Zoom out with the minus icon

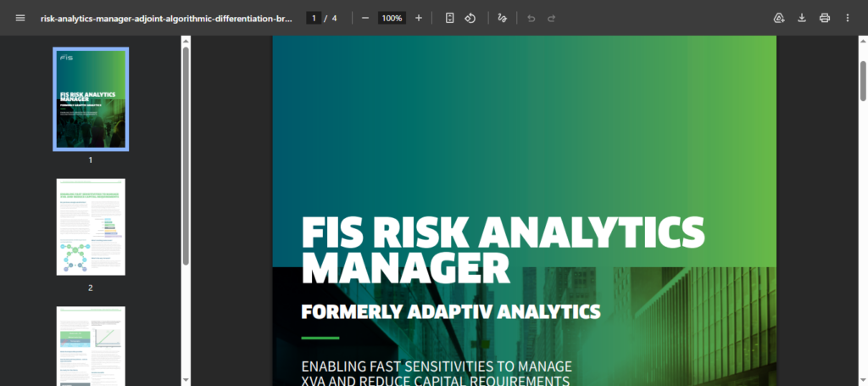point(365,18)
